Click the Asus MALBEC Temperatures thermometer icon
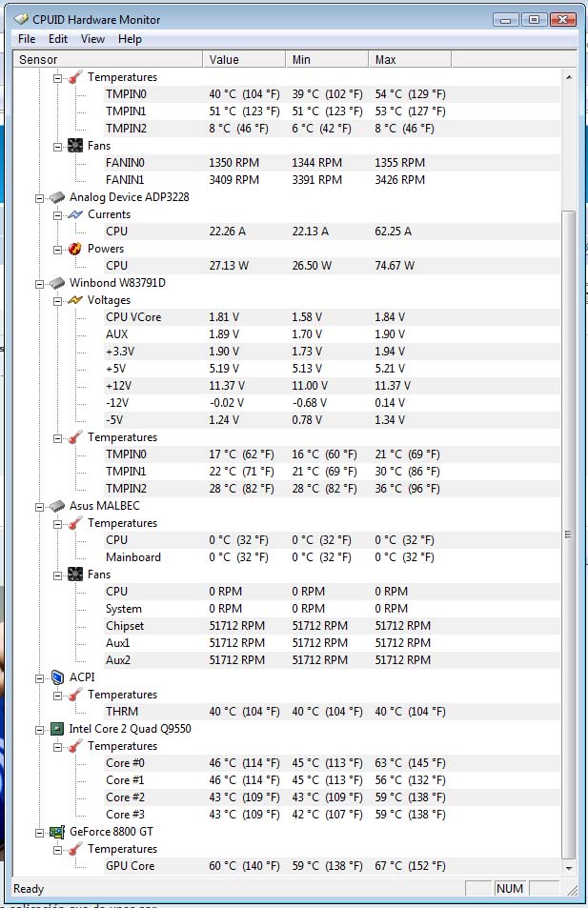The height and width of the screenshot is (908, 588). click(75, 523)
